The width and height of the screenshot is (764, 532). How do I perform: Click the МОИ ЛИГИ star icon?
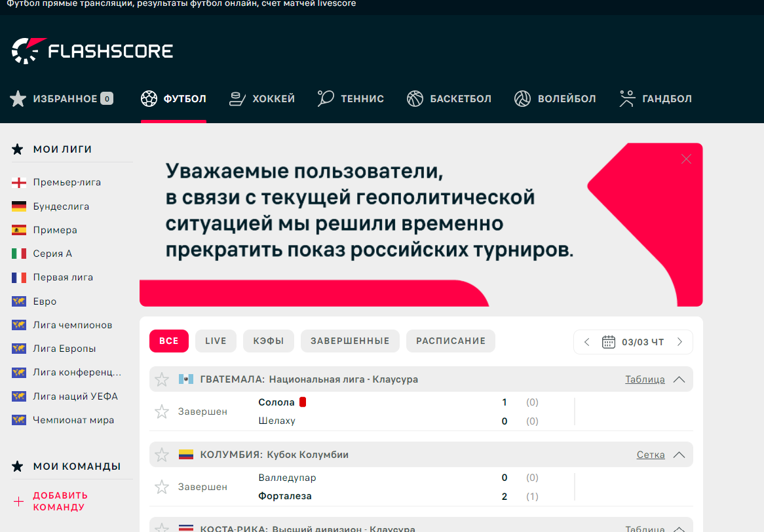tap(18, 149)
